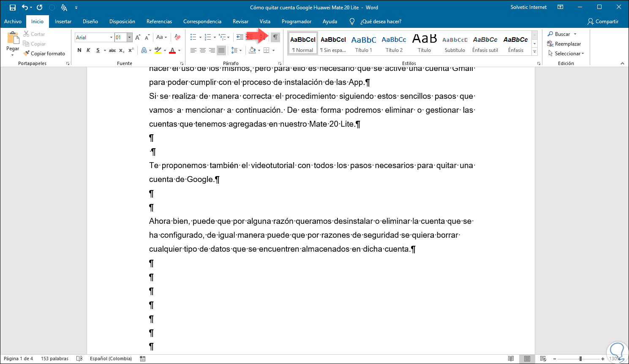629x364 pixels.
Task: Center the paragraph text
Action: pyautogui.click(x=203, y=50)
